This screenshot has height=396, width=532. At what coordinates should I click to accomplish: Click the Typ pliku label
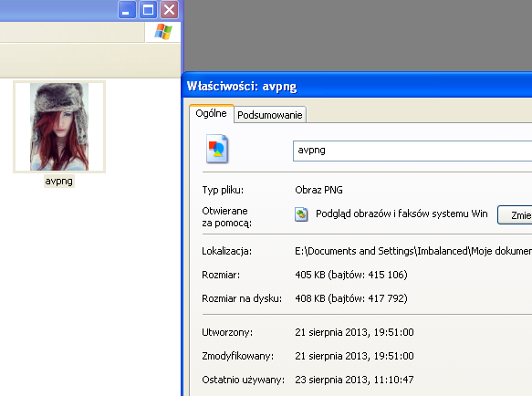click(x=223, y=190)
